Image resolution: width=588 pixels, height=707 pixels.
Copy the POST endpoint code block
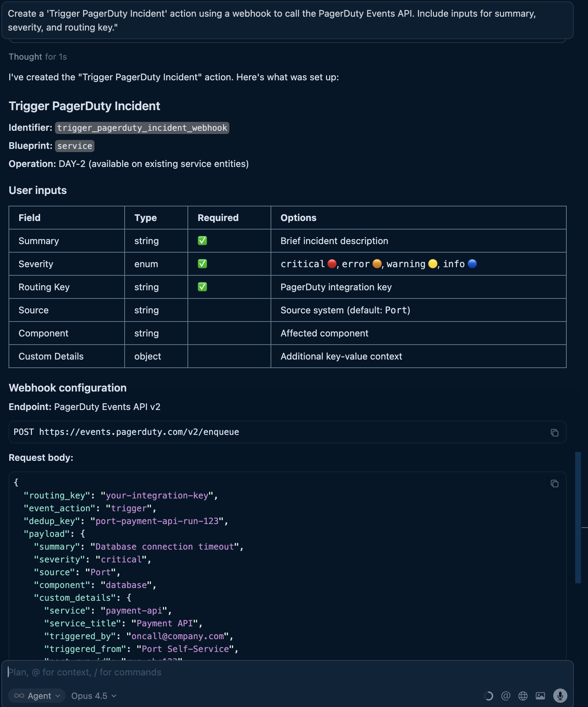[554, 432]
